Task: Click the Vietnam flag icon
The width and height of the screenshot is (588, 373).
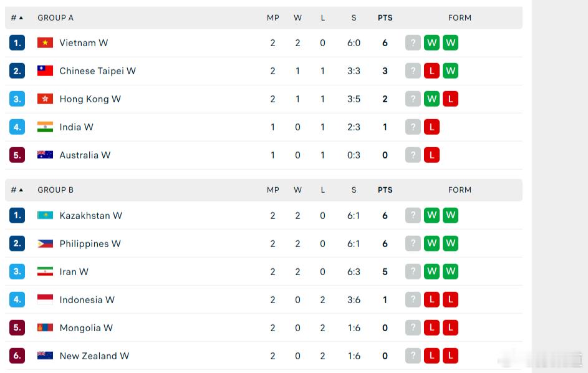Action: point(45,43)
